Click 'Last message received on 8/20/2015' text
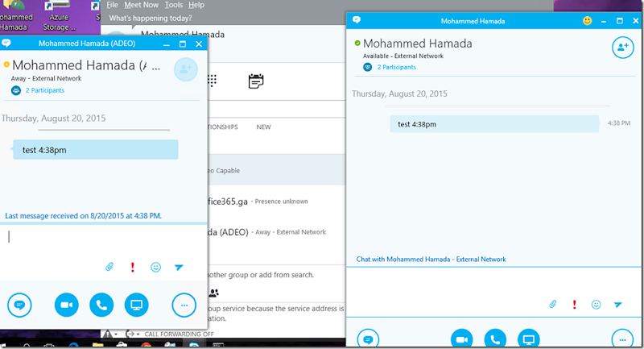 83,216
